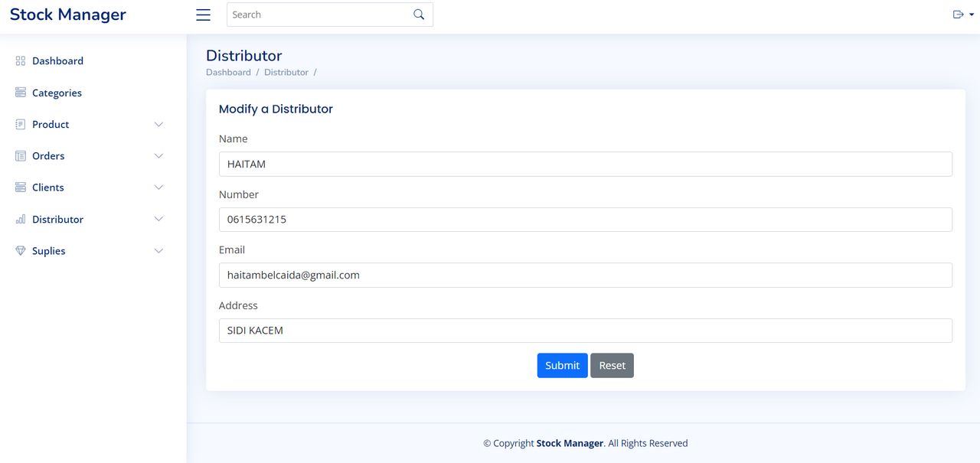Click the search magnifier icon
The image size is (980, 463).
click(419, 15)
